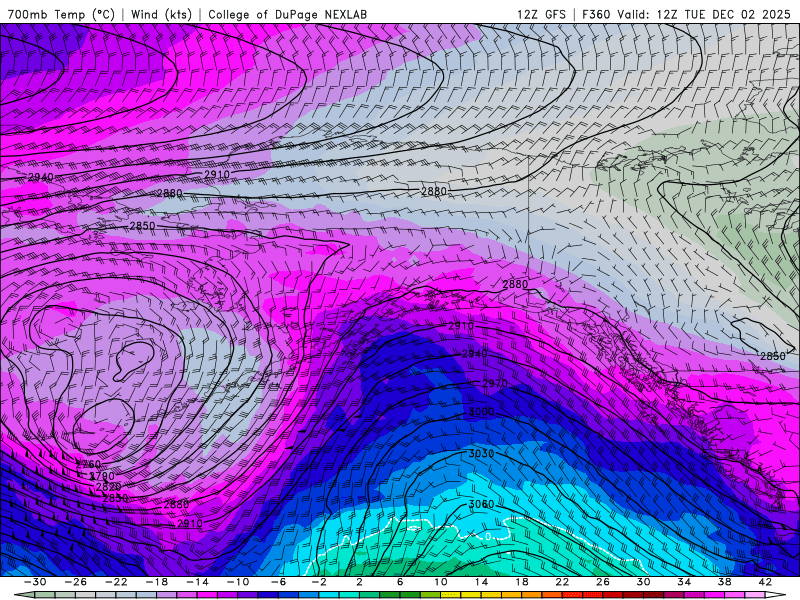This screenshot has height=600, width=800.
Task: Click the −14 value on the temperature scale
Action: tap(197, 582)
